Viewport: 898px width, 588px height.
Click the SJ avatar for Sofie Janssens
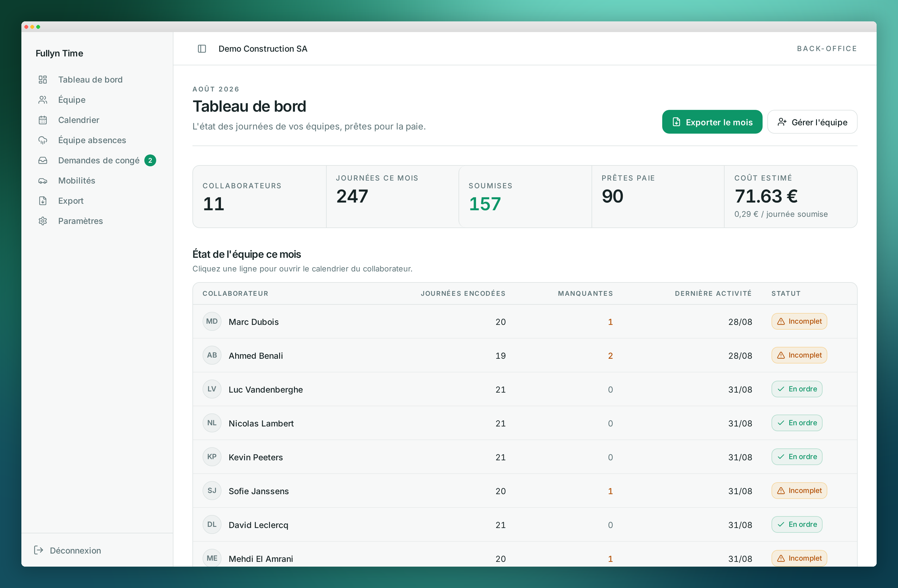tap(212, 491)
